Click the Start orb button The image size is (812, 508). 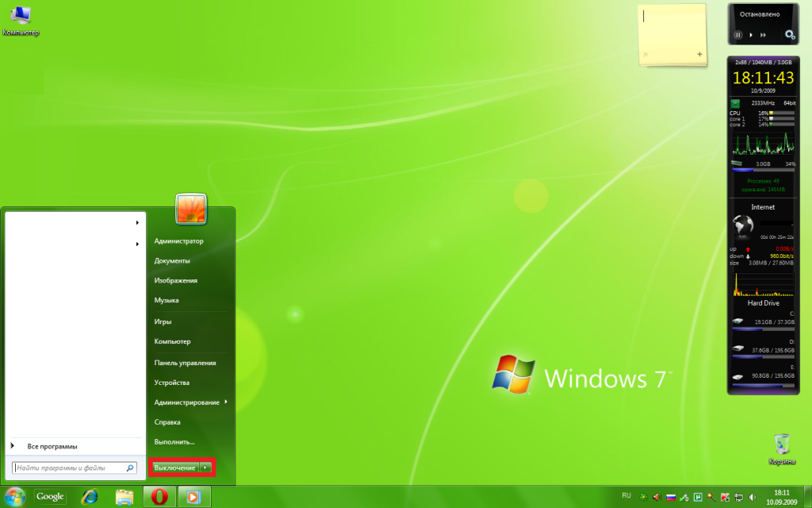[15, 497]
